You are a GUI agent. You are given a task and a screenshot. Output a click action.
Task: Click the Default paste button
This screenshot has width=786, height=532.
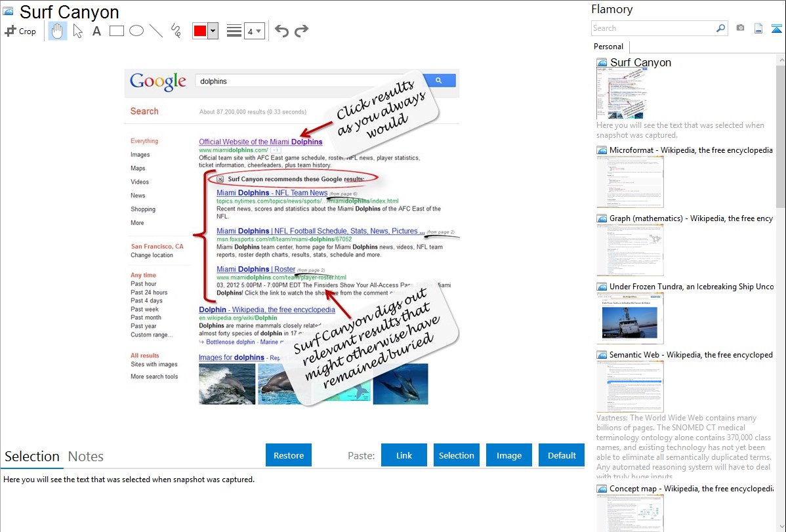click(x=562, y=455)
